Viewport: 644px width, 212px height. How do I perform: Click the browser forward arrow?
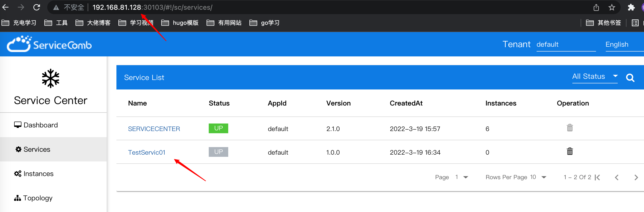21,8
